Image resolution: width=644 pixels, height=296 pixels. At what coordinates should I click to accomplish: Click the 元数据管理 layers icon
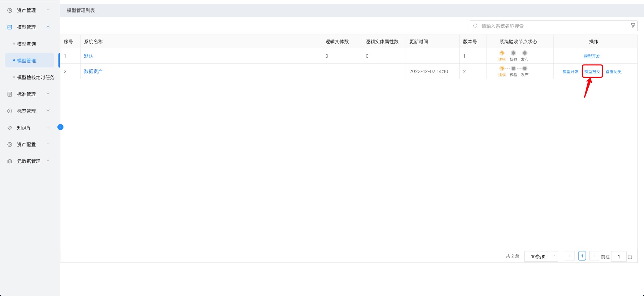(10, 161)
